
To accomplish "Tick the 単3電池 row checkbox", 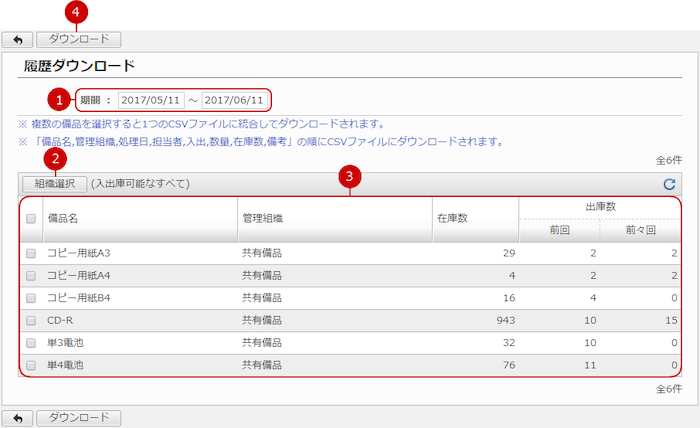I will (31, 342).
